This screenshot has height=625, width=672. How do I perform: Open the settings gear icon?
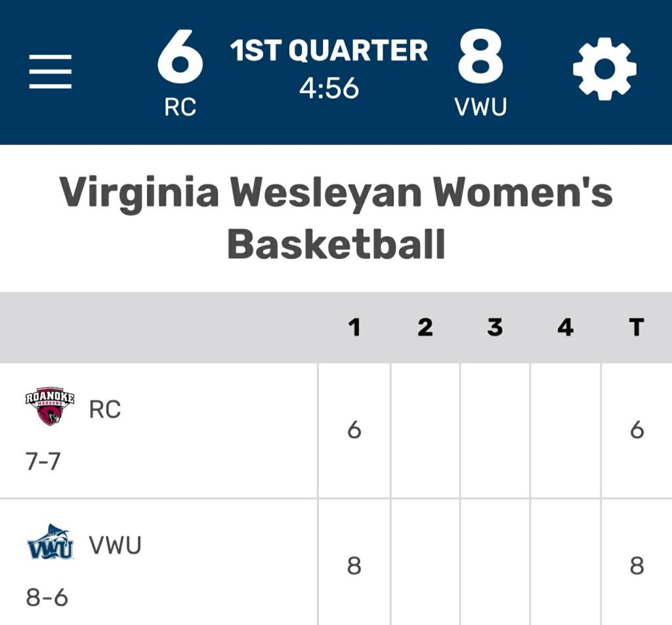click(604, 70)
